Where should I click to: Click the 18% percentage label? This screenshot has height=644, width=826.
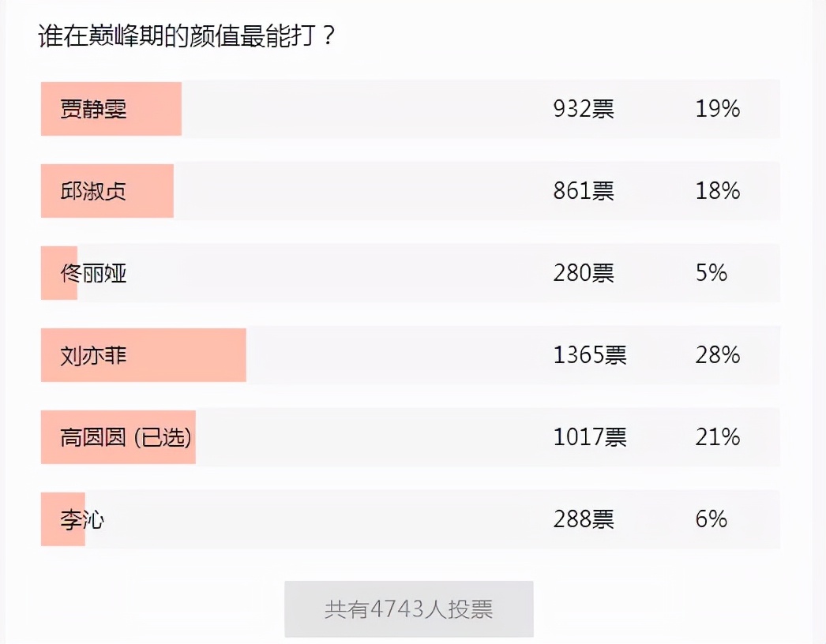(718, 191)
